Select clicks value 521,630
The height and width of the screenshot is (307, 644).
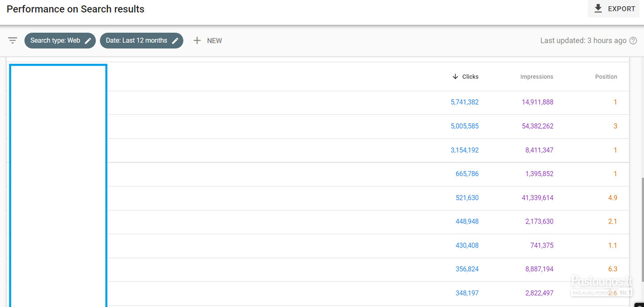tap(467, 198)
